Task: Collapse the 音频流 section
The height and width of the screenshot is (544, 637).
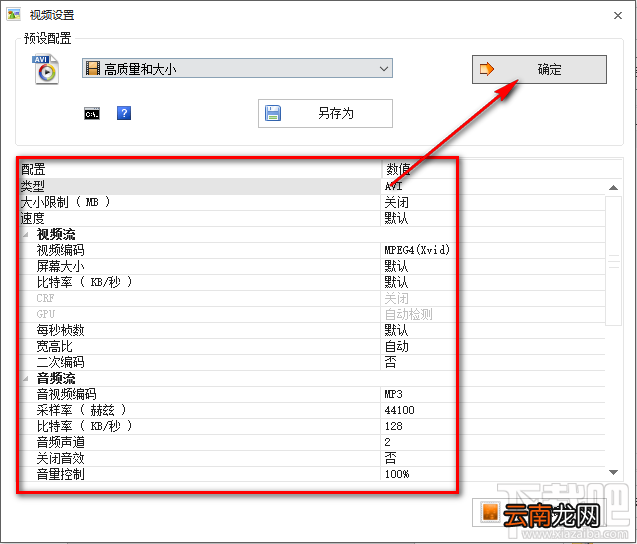Action: coord(26,379)
